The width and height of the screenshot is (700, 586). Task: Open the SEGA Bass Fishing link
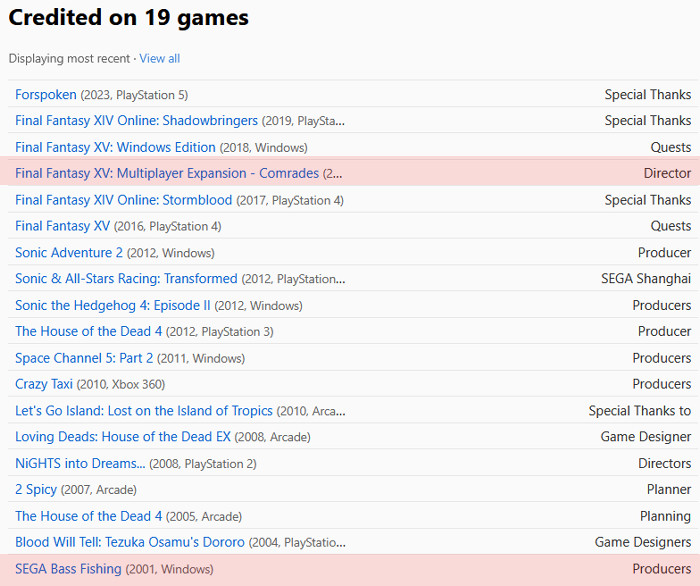[x=68, y=569]
